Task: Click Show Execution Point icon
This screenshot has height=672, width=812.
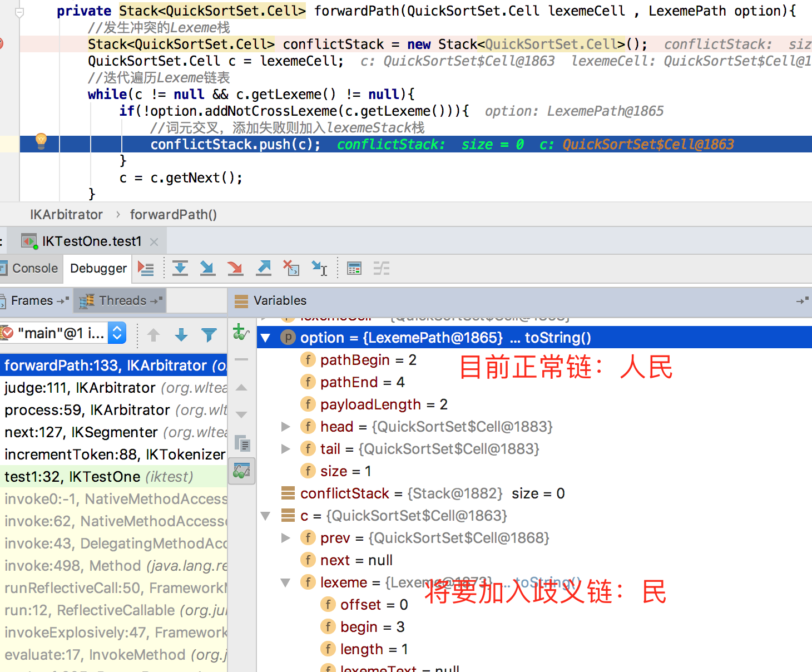Action: 146,269
